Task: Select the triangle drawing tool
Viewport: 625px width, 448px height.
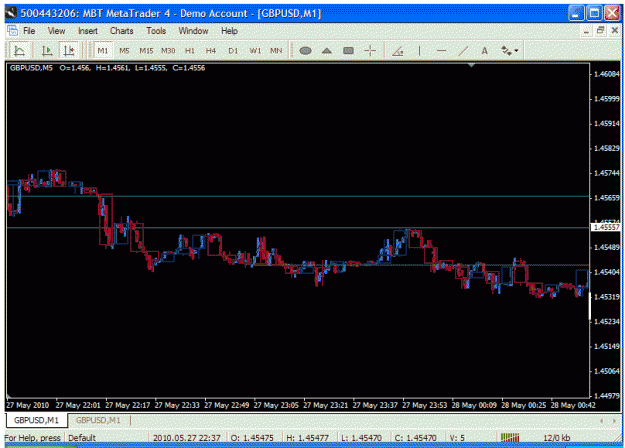Action: [x=327, y=51]
